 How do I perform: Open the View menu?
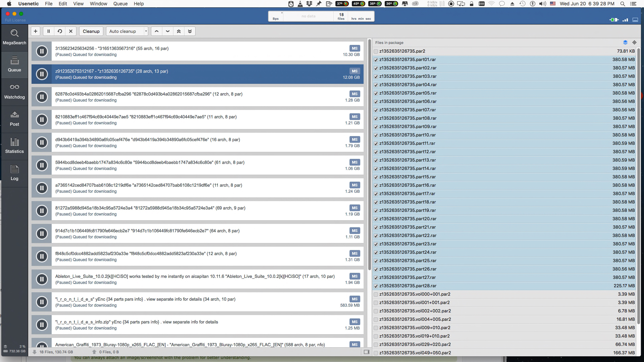click(78, 4)
